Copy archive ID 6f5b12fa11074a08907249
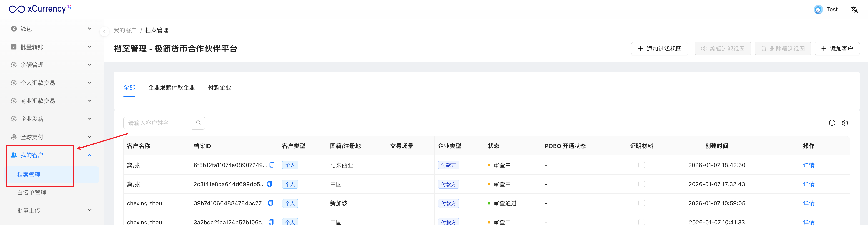Screen dimensions: 868x225 [272, 165]
